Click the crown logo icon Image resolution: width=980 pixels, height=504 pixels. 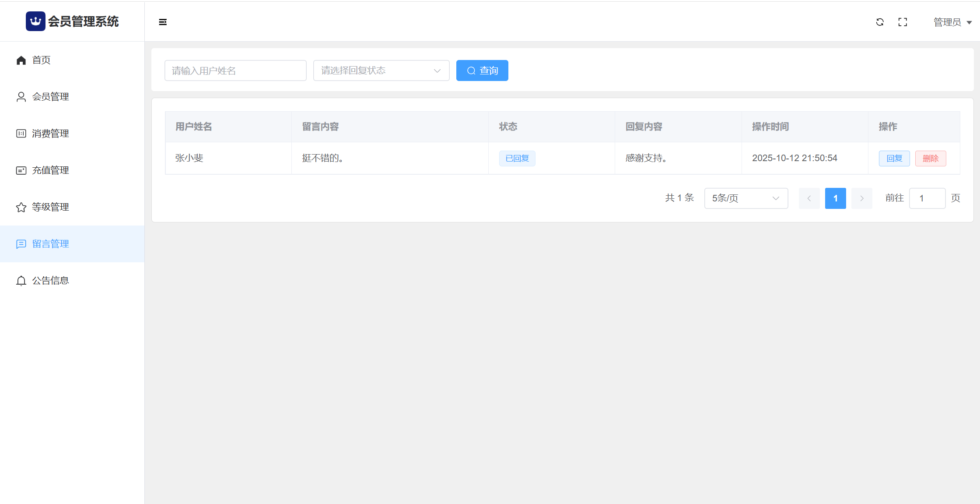[35, 21]
